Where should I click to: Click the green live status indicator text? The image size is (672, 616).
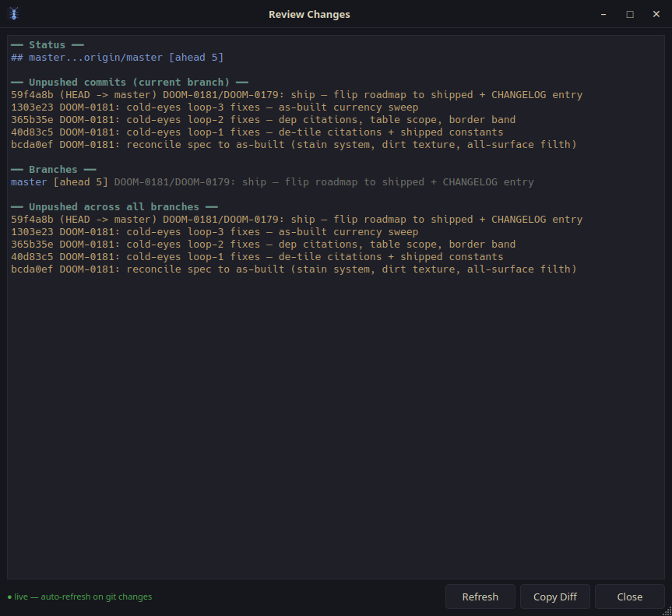click(79, 597)
